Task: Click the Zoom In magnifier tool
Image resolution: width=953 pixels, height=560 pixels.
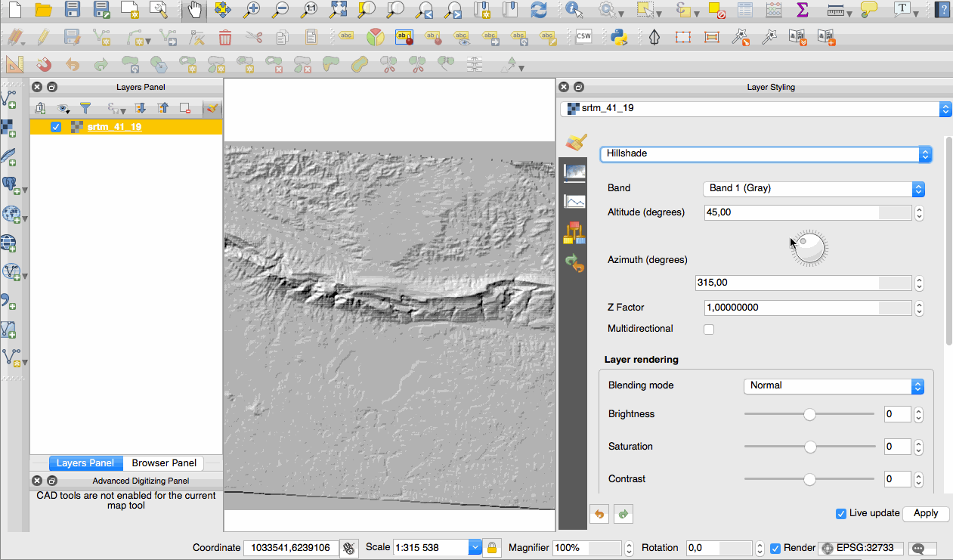Action: (251, 10)
